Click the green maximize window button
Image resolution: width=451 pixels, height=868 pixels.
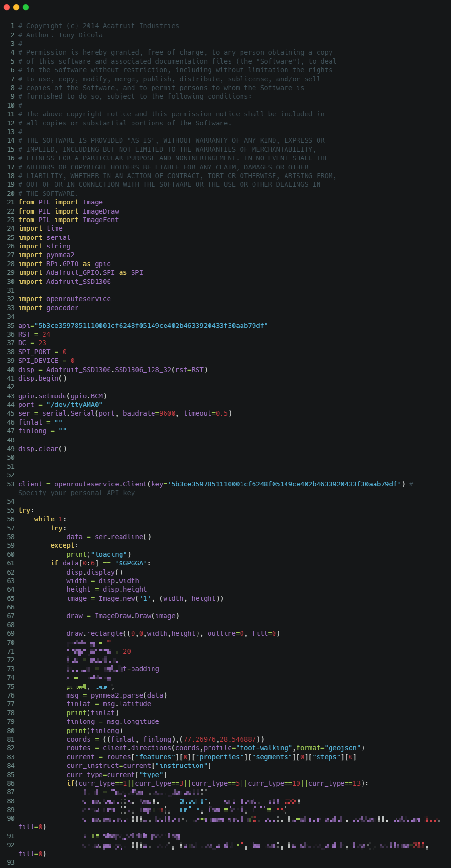click(26, 7)
